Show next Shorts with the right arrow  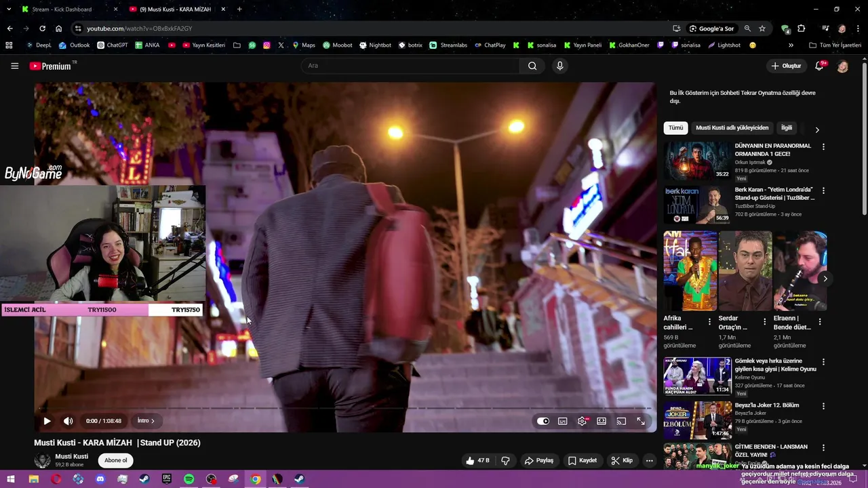click(825, 279)
